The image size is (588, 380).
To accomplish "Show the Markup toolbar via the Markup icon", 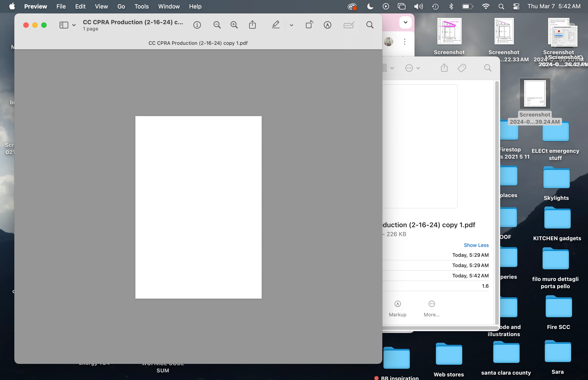I will click(327, 25).
